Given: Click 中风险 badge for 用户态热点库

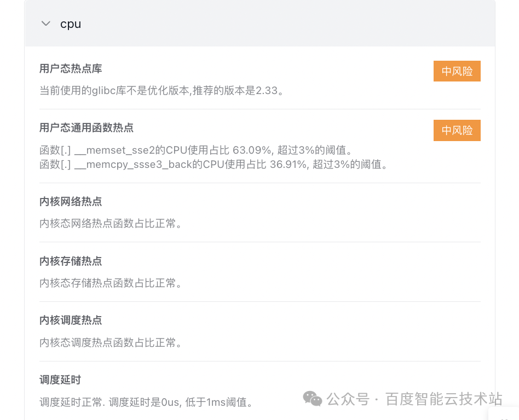Looking at the screenshot, I should (457, 71).
